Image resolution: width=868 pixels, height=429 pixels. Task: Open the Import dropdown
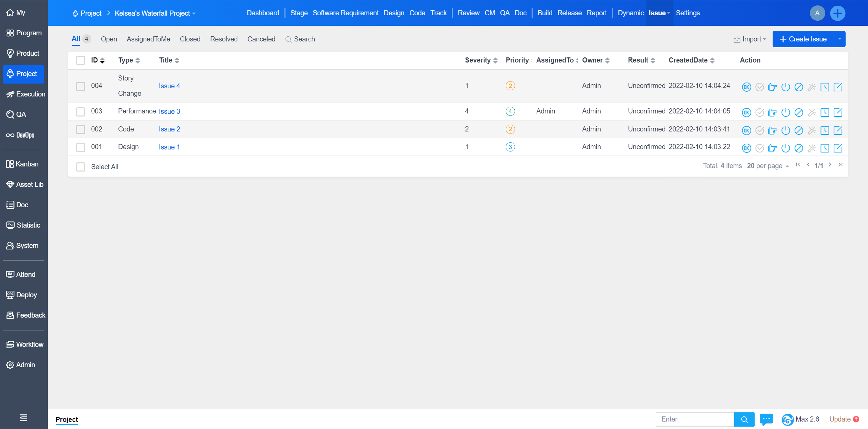click(x=750, y=39)
